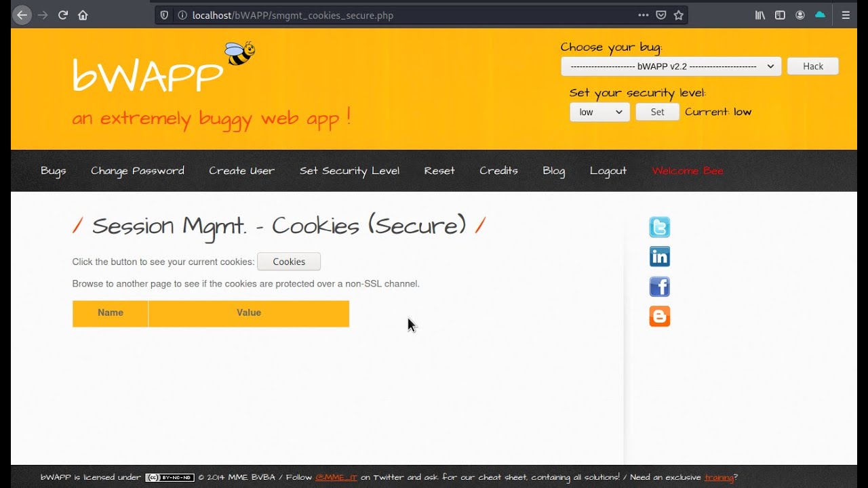Click the browser forward arrow
Viewport: 868px width, 488px height.
(x=43, y=15)
